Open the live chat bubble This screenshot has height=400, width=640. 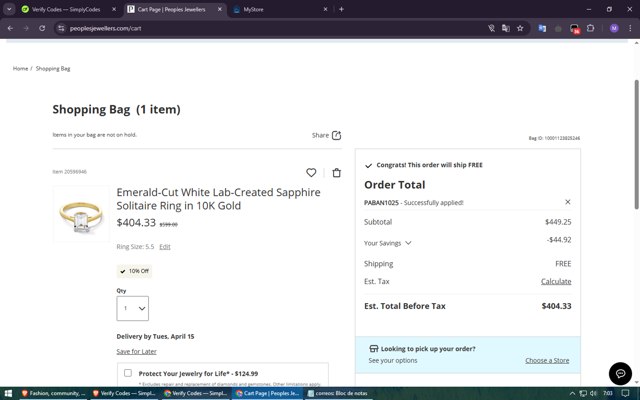pyautogui.click(x=620, y=373)
